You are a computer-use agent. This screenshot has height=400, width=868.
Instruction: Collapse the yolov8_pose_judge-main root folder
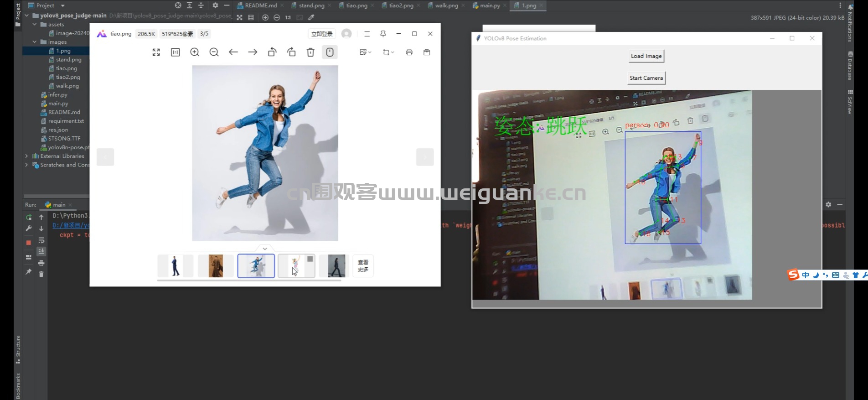pyautogui.click(x=26, y=16)
